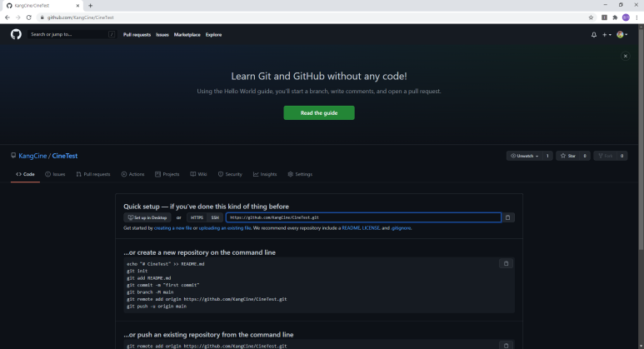The width and height of the screenshot is (644, 349).
Task: Dismiss the Learn Git banner
Action: 625,57
